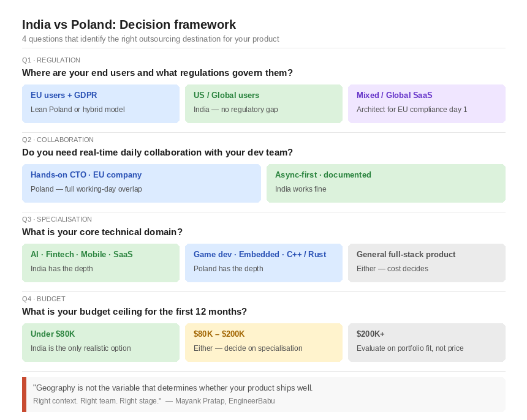527x420 pixels.
Task: Choose the $80K – $200K budget card
Action: pos(263,342)
